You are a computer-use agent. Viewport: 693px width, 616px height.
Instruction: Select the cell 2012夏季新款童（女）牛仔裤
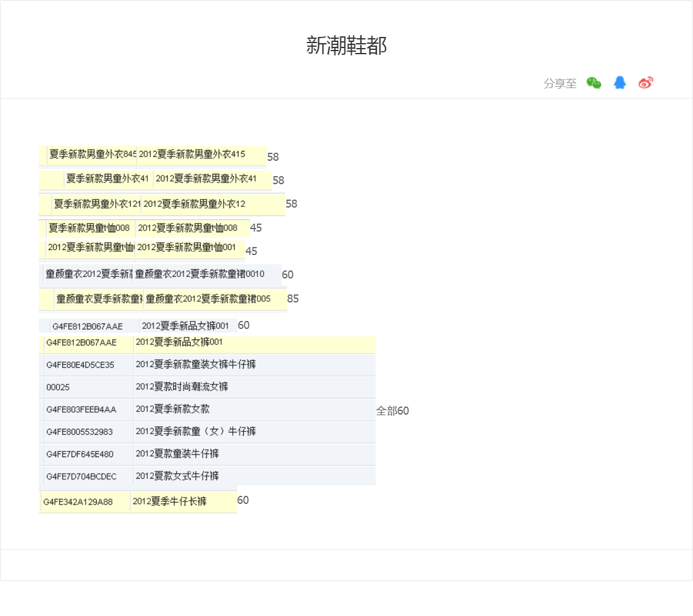click(x=196, y=431)
